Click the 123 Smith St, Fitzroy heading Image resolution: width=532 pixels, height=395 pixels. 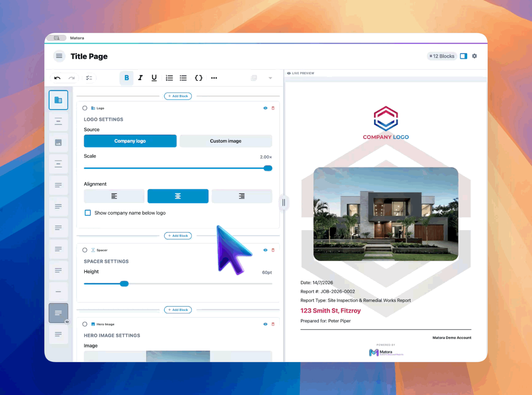[331, 311]
